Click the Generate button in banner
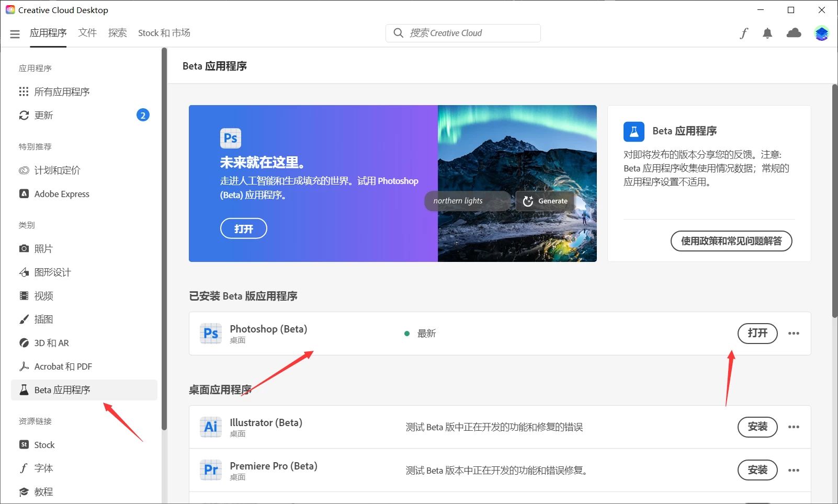 545,201
